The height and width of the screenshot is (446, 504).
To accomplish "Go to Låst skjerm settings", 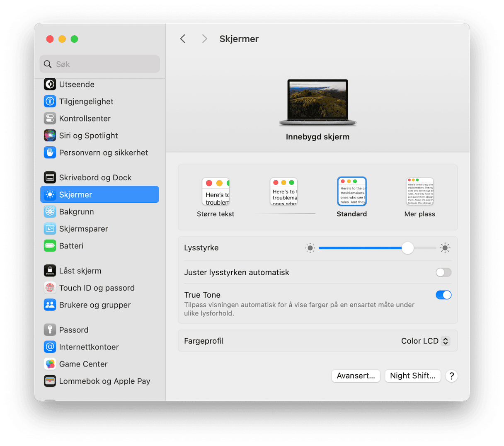I will [x=80, y=271].
